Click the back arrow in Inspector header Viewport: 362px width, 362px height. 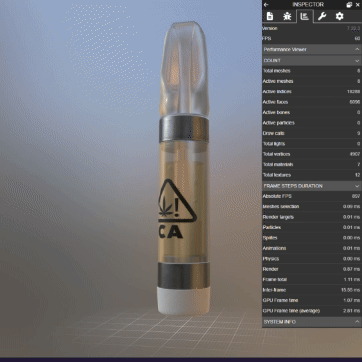[266, 5]
